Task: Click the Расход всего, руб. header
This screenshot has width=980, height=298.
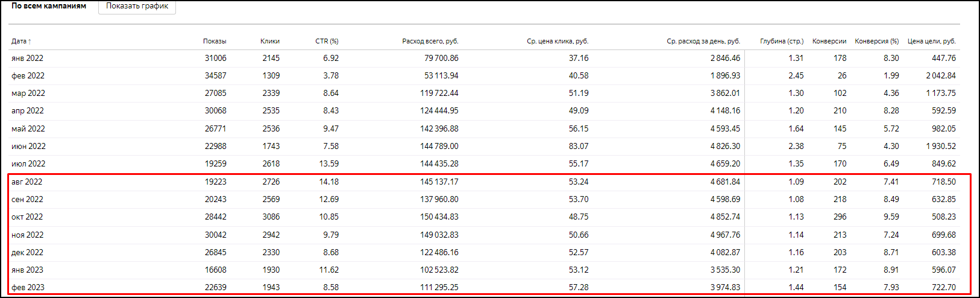Action: (430, 41)
